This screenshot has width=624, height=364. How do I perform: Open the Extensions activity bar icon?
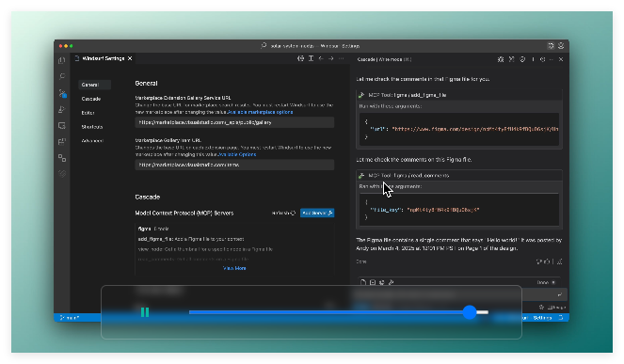coord(62,142)
